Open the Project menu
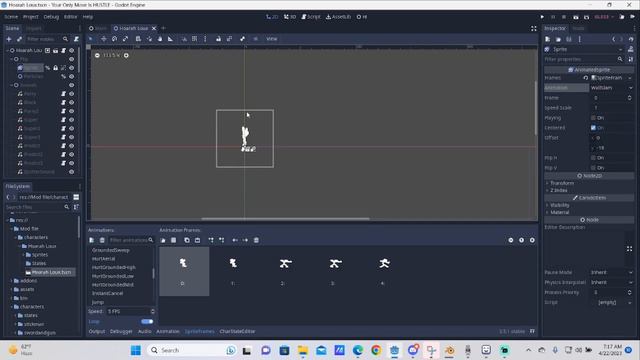Image resolution: width=640 pixels, height=360 pixels. [31, 17]
